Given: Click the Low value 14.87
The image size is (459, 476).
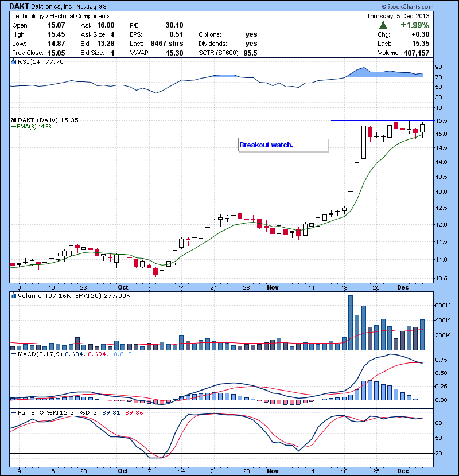Looking at the screenshot, I should [56, 44].
